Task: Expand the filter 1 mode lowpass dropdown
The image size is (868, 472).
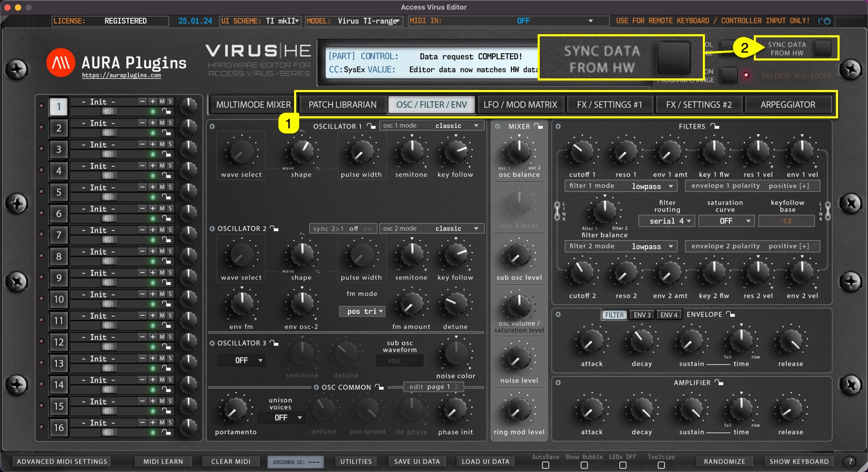Action: (x=652, y=186)
